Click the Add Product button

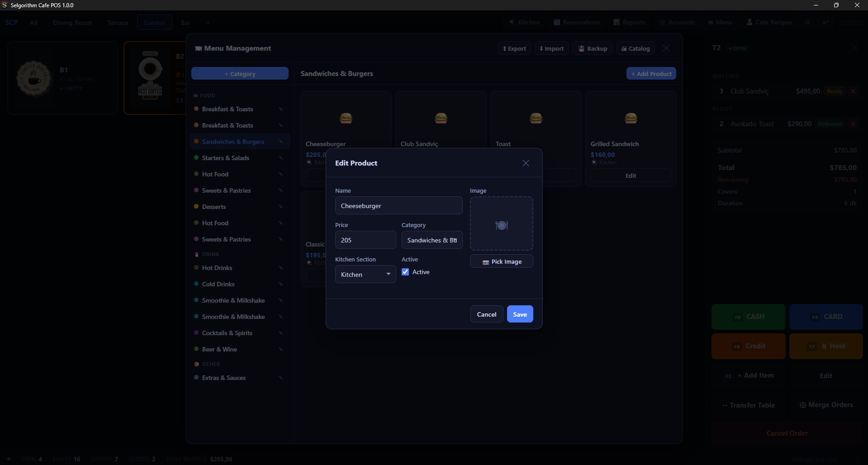651,74
